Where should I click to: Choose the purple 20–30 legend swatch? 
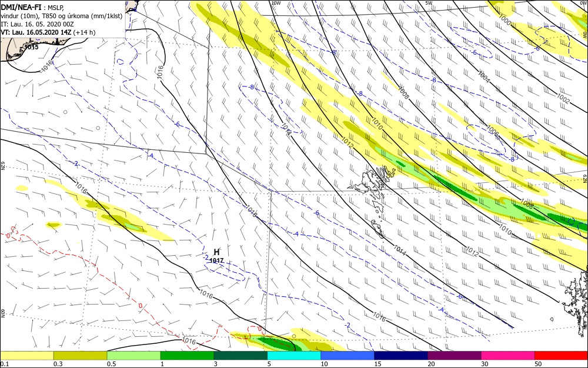pos(454,356)
